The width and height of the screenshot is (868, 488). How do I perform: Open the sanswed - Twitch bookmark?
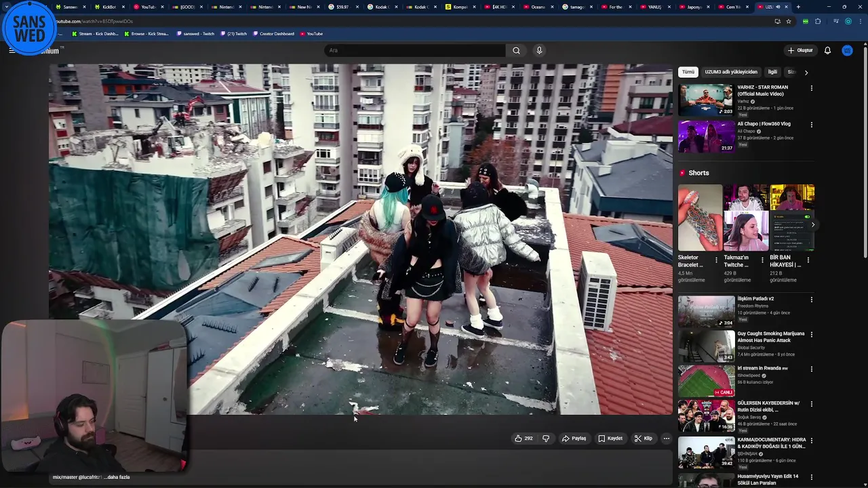[x=196, y=34]
